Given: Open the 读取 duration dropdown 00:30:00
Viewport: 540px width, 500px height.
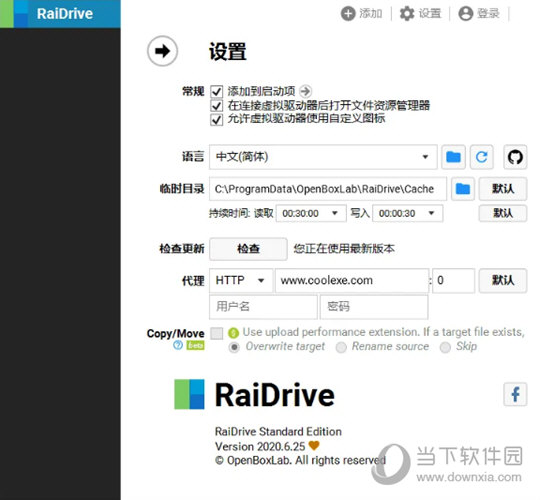Looking at the screenshot, I should pos(311,213).
